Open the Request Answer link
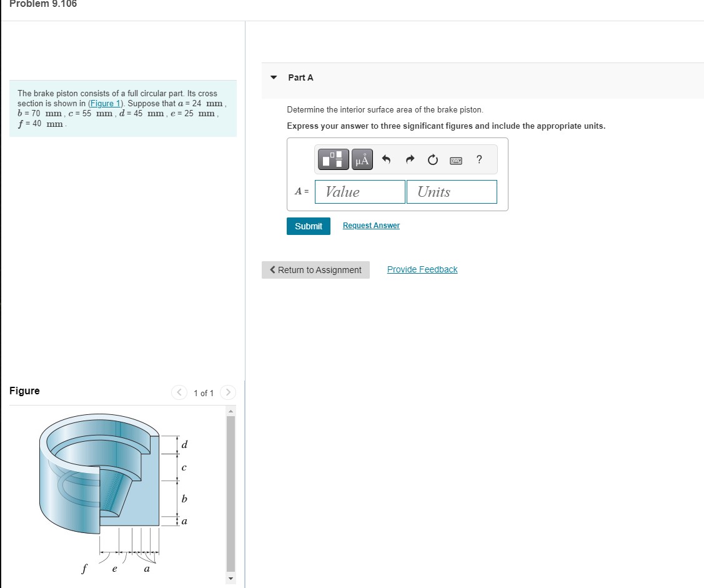The image size is (704, 588). pos(371,225)
